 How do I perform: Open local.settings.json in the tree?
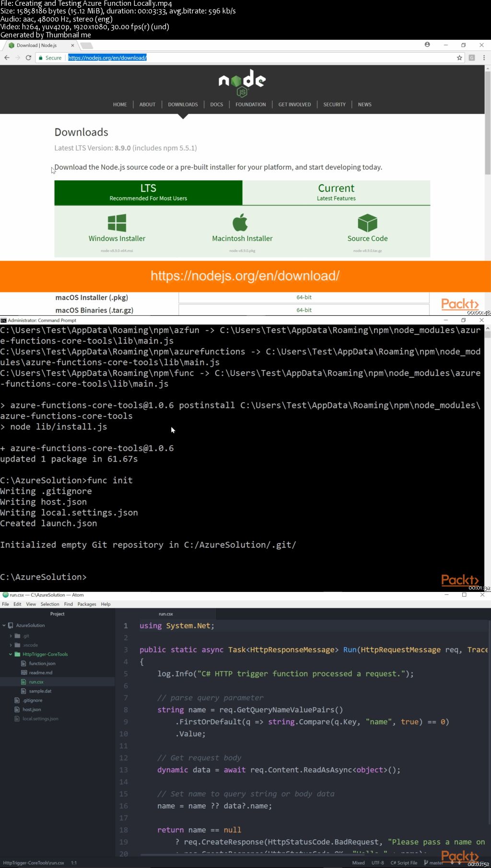pyautogui.click(x=40, y=719)
